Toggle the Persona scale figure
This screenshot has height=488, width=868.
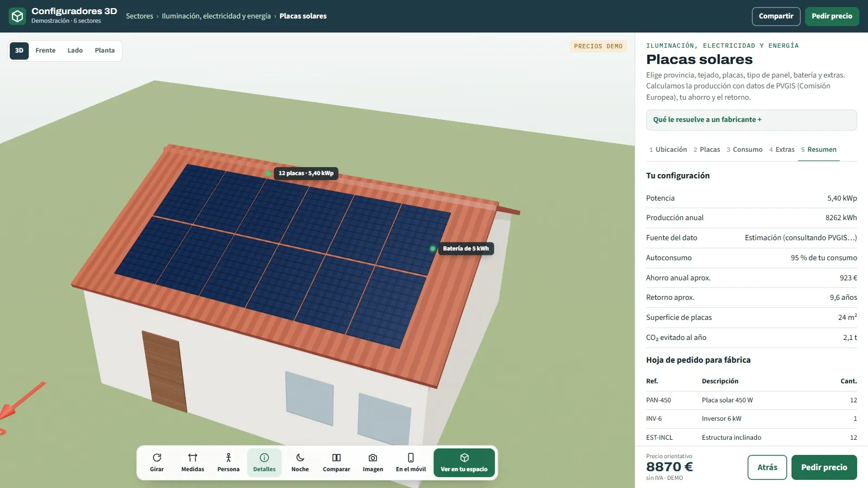tap(228, 463)
